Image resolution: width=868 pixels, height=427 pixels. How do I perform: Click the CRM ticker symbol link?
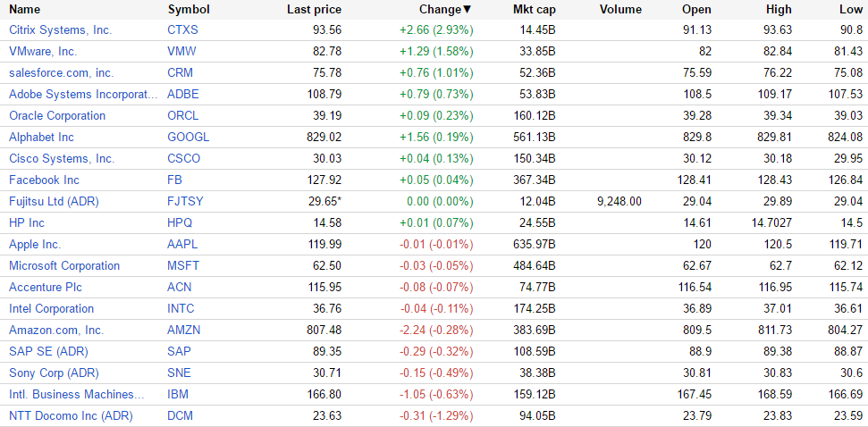181,72
